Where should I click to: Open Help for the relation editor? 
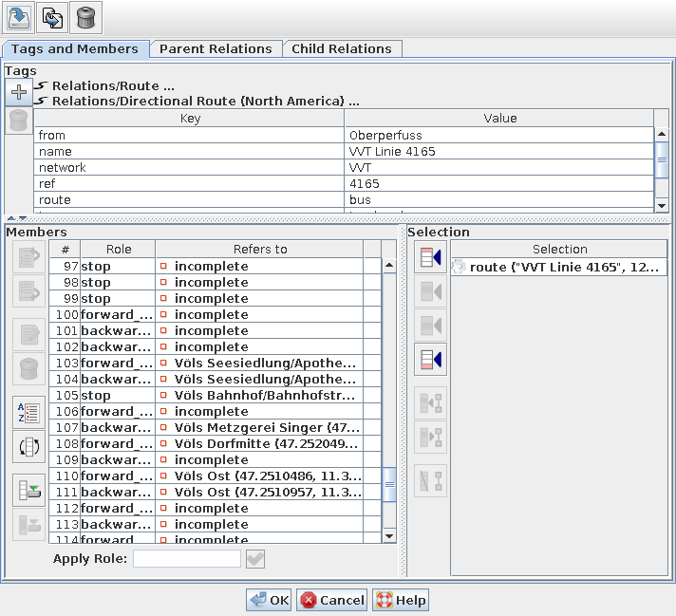pyautogui.click(x=401, y=600)
